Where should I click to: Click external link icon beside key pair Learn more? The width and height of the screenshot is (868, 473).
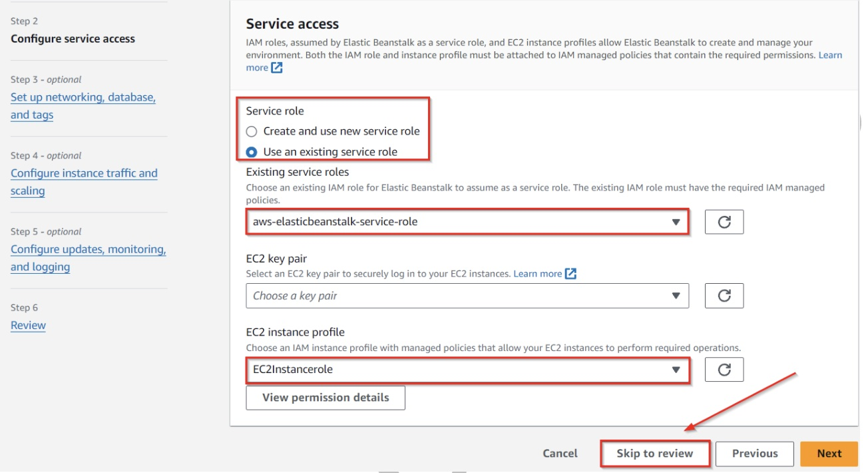tap(570, 274)
